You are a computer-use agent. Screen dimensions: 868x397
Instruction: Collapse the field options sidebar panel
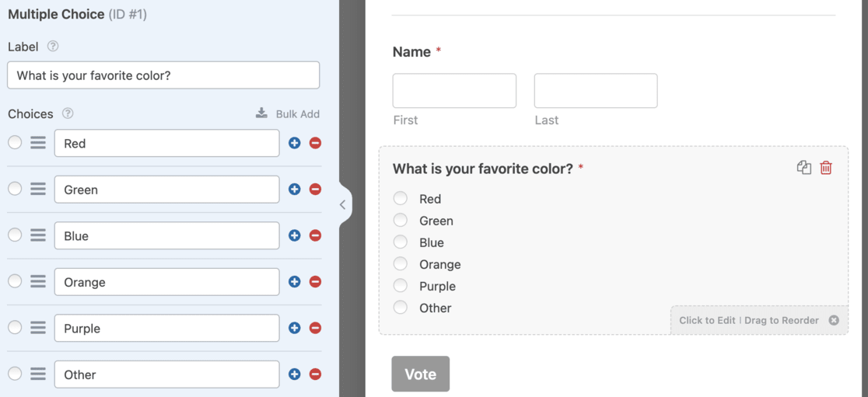click(342, 205)
